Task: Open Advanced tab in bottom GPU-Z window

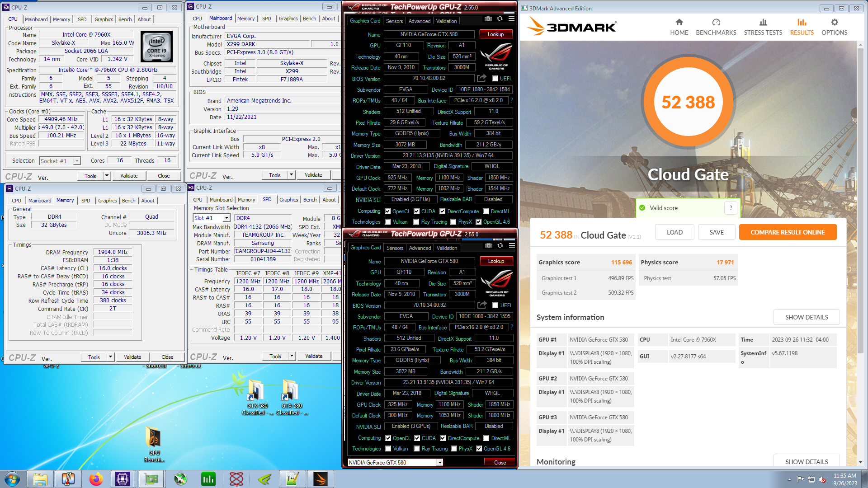Action: pyautogui.click(x=420, y=248)
